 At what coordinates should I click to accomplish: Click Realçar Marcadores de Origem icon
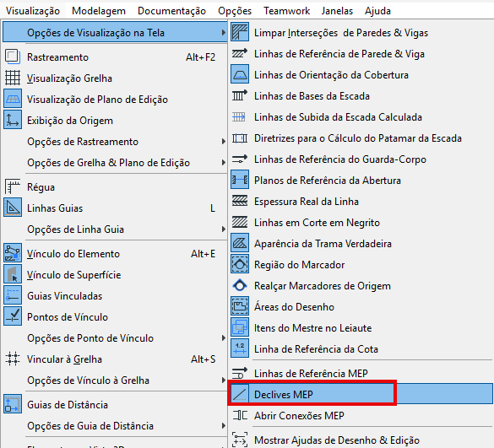(x=240, y=286)
